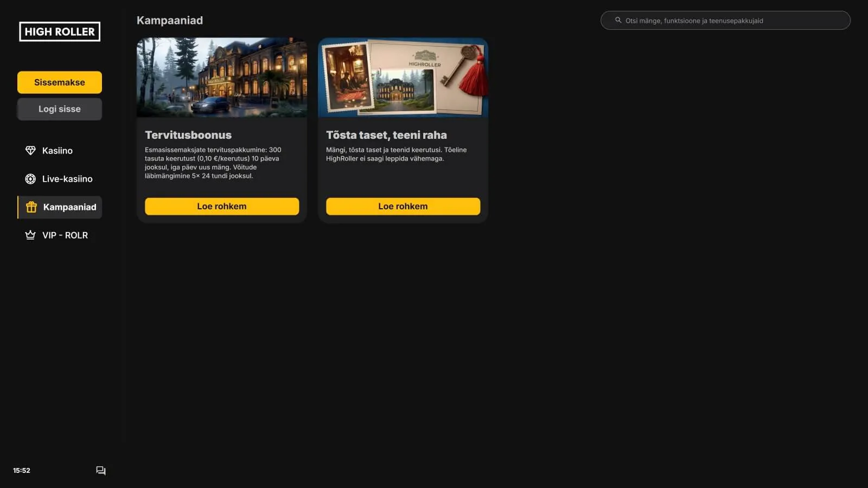Open the VIP - ROLR page
This screenshot has width=868, height=488.
pos(65,235)
